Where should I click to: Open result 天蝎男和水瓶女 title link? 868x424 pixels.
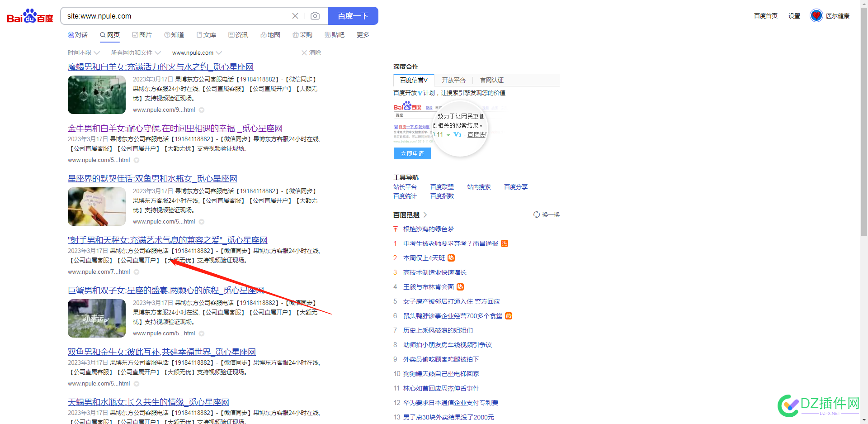click(148, 402)
